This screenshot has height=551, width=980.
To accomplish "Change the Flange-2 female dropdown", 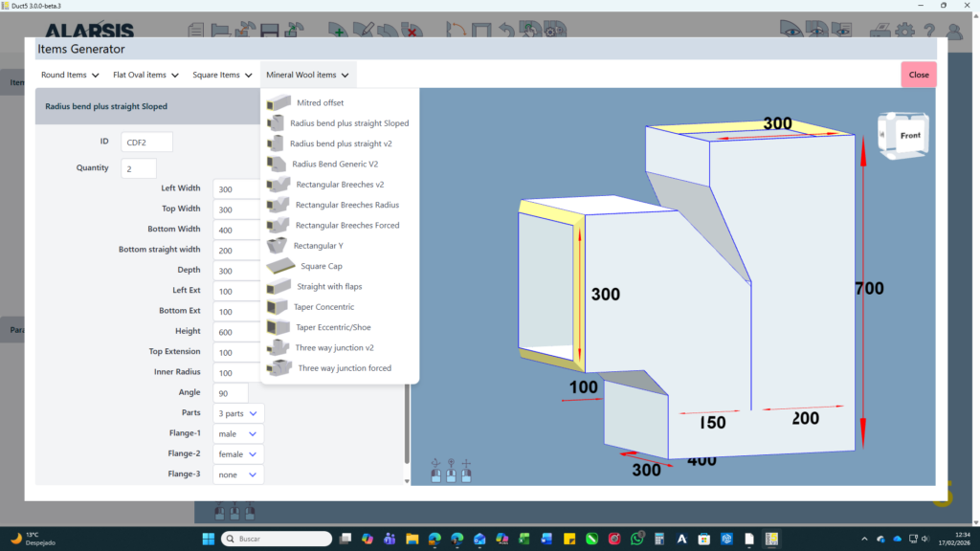I will tap(239, 454).
